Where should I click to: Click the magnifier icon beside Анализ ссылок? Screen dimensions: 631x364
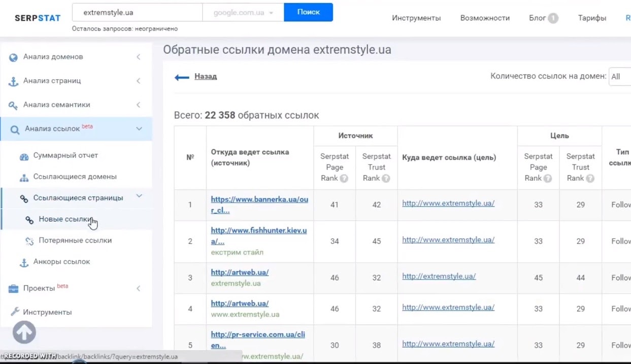(15, 129)
